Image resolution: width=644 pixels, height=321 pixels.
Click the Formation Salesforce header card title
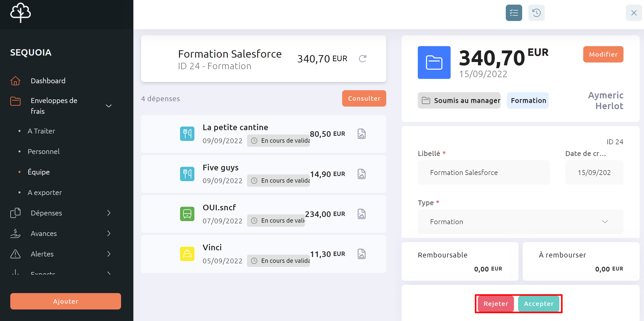[230, 54]
